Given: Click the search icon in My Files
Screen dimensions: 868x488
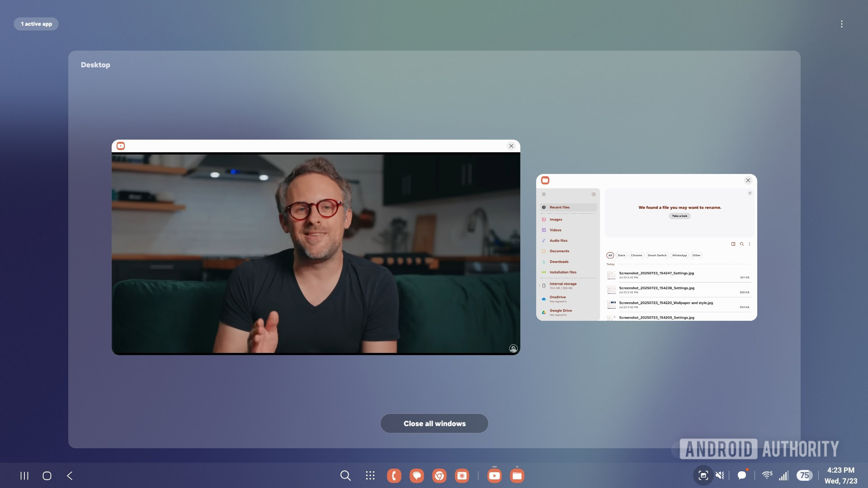Looking at the screenshot, I should click(x=741, y=244).
